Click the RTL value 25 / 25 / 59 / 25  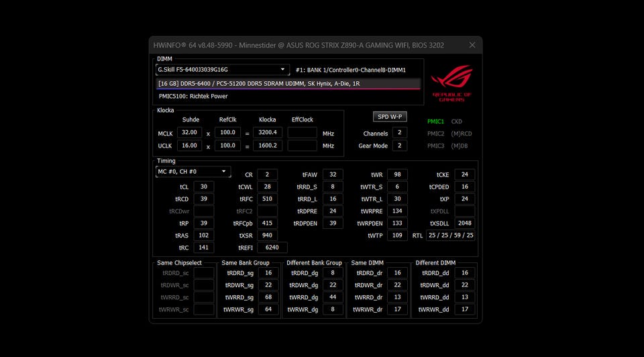(451, 236)
